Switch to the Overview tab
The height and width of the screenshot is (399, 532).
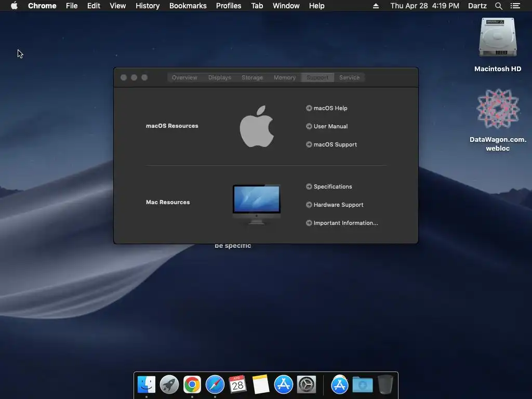pyautogui.click(x=184, y=77)
